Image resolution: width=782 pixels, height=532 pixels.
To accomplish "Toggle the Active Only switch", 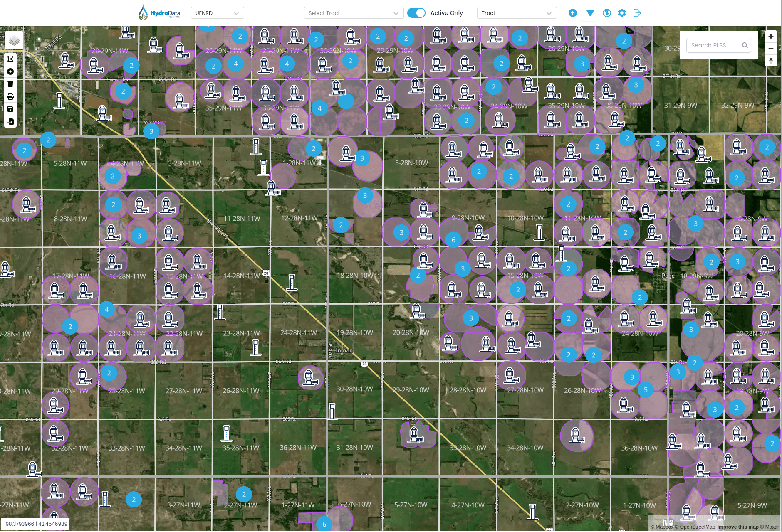I will point(416,13).
